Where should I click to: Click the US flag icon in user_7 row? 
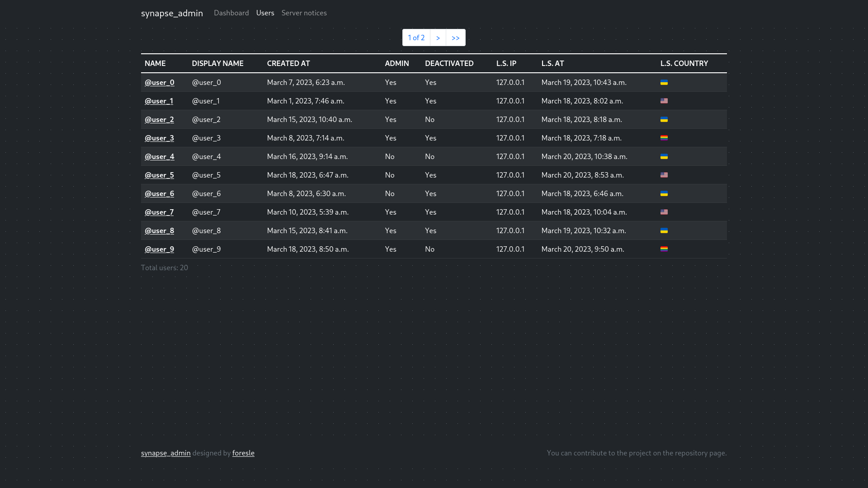tap(664, 212)
